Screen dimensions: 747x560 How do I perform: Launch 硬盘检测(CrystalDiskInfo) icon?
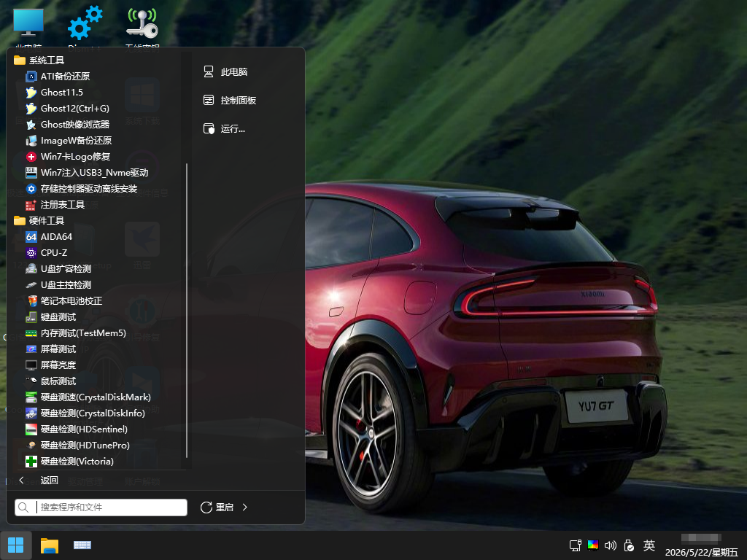point(31,413)
